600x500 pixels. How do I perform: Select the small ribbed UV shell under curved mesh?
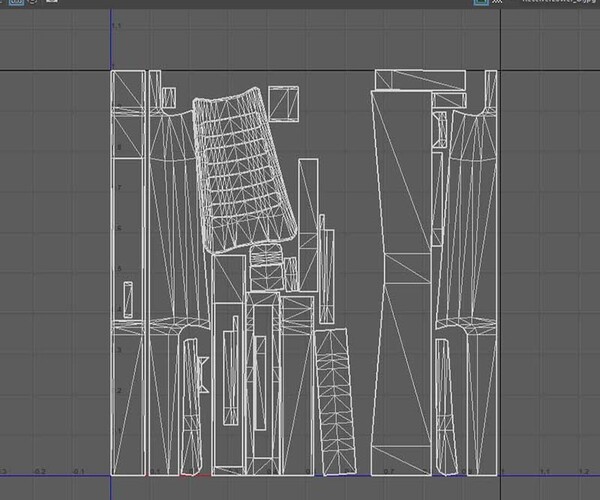coord(266,268)
